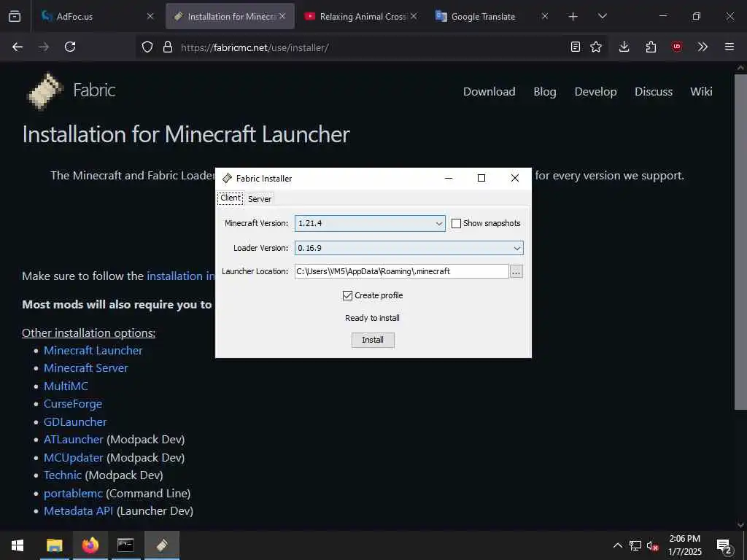Open the notification center icon
This screenshot has height=560, width=747.
724,546
